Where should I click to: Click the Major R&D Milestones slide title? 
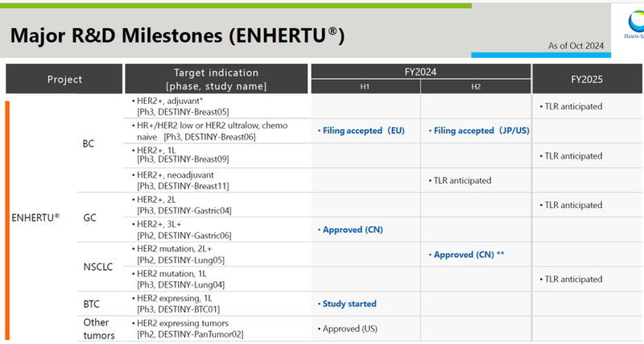[177, 35]
